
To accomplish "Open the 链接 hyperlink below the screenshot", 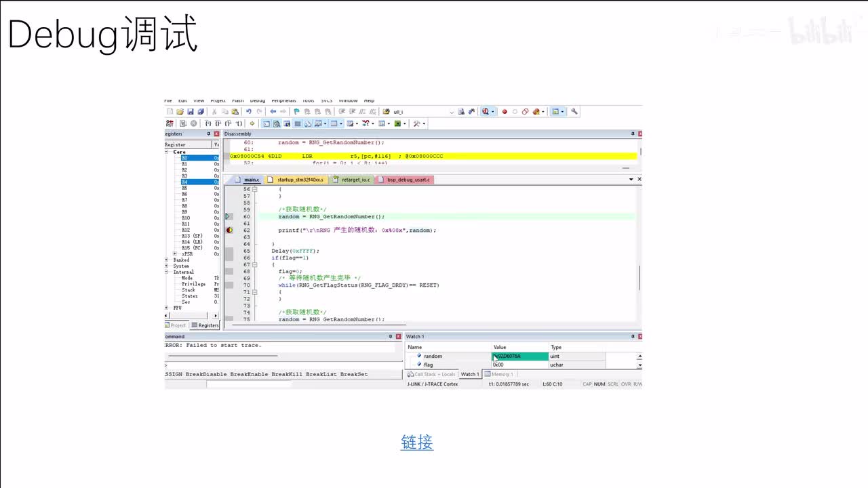I will coord(417,443).
